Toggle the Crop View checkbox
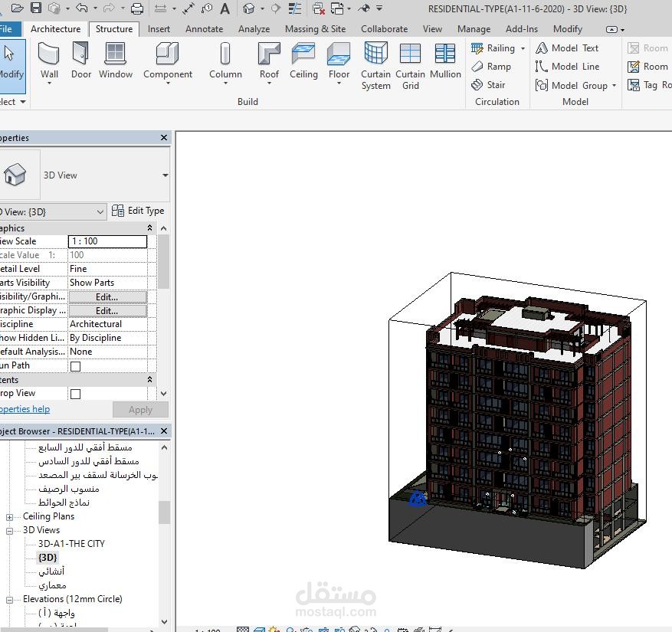Image resolution: width=672 pixels, height=632 pixels. point(75,394)
